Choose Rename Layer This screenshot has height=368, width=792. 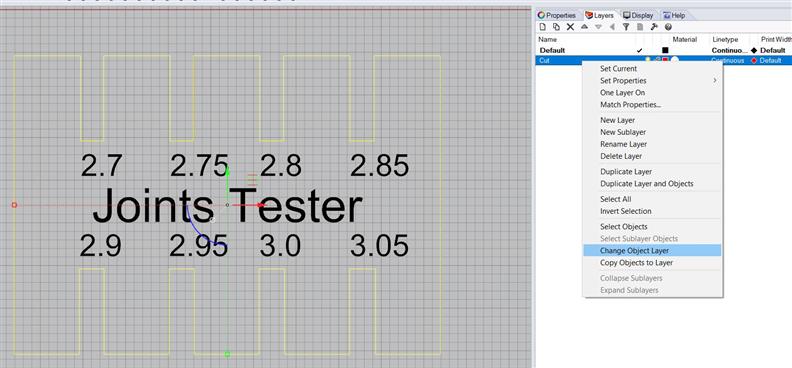[623, 144]
